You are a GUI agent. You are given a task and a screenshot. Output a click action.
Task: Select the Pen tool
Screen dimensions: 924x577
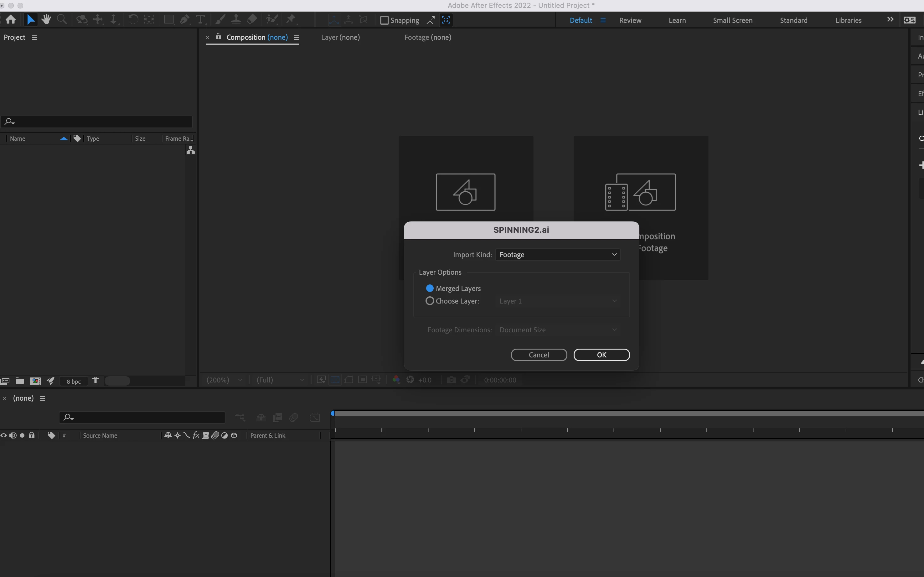pos(184,19)
